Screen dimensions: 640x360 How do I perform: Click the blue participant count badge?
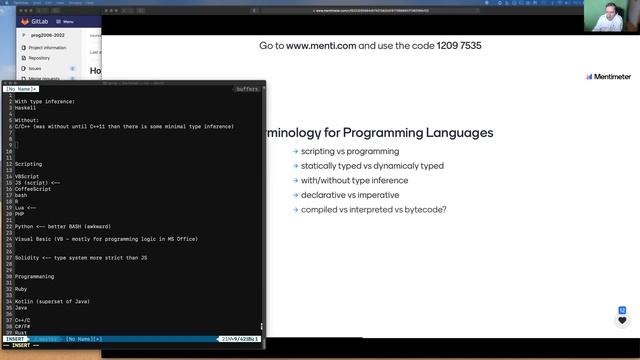pos(622,310)
